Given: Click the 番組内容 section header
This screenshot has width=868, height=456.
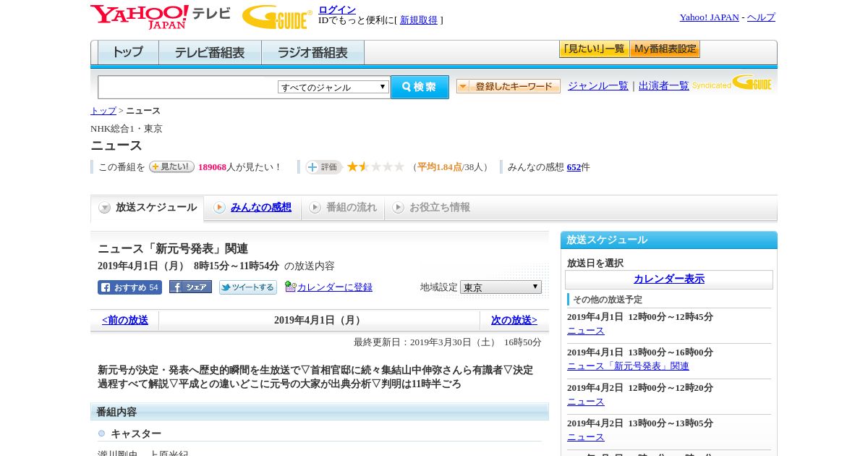Looking at the screenshot, I should coord(319,412).
